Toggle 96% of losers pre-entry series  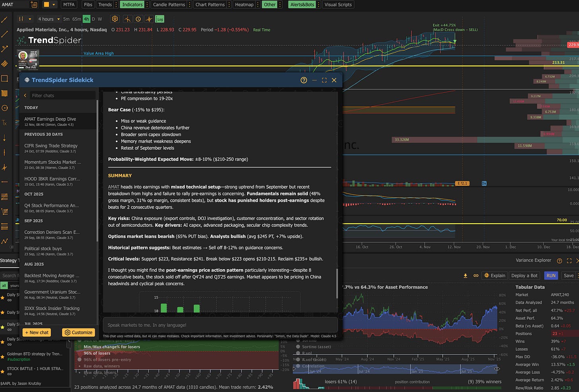tap(80, 360)
